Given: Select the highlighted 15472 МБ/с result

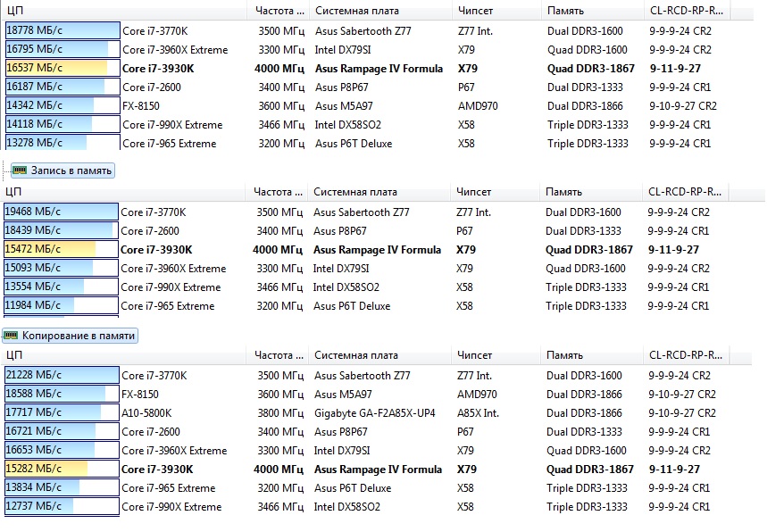Looking at the screenshot, I should click(61, 249).
